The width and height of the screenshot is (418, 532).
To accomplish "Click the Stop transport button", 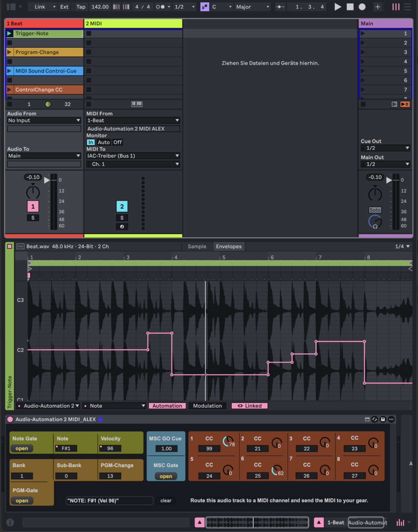I will (x=350, y=7).
